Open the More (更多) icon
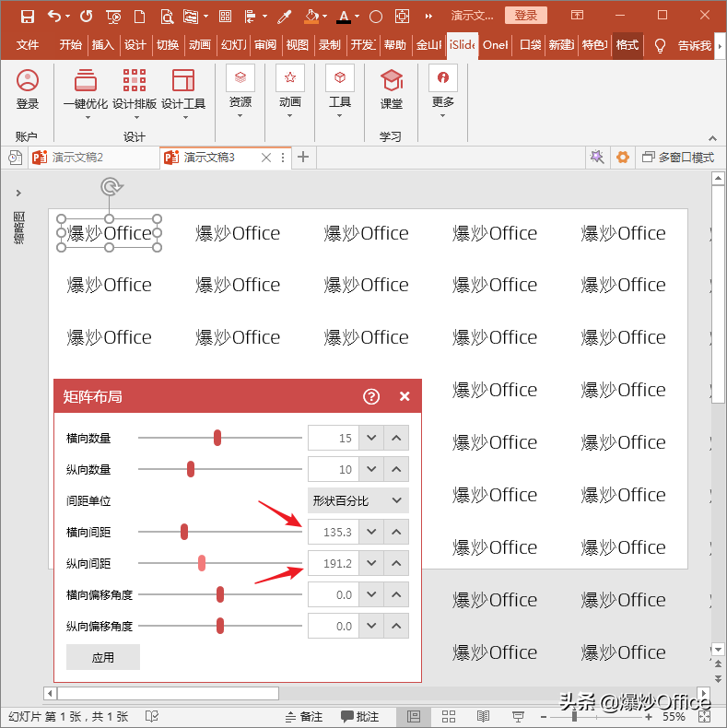 [443, 77]
